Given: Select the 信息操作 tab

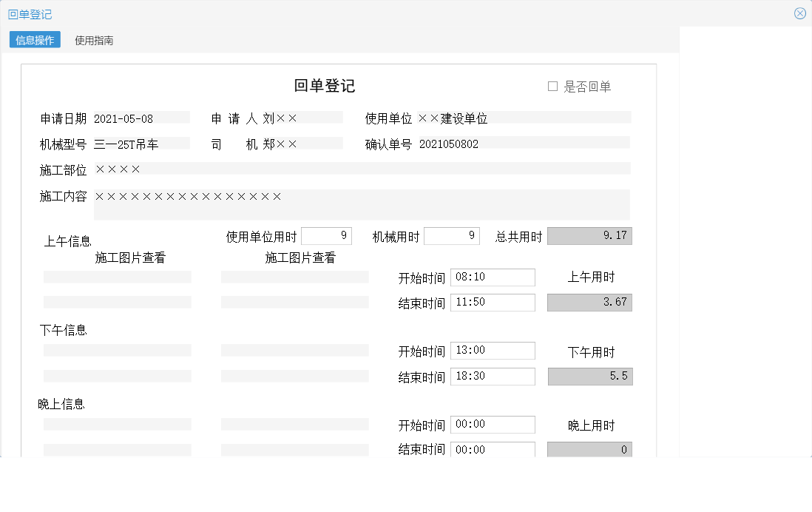Looking at the screenshot, I should pos(33,40).
